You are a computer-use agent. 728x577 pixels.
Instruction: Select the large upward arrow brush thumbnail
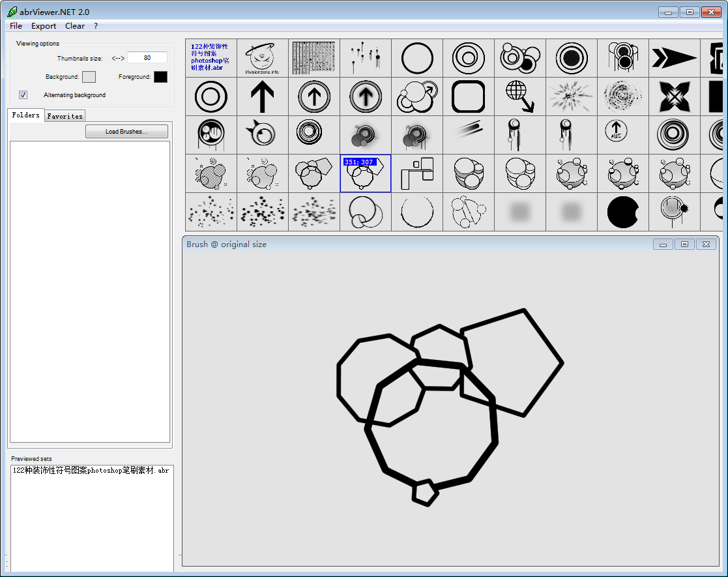[x=262, y=96]
